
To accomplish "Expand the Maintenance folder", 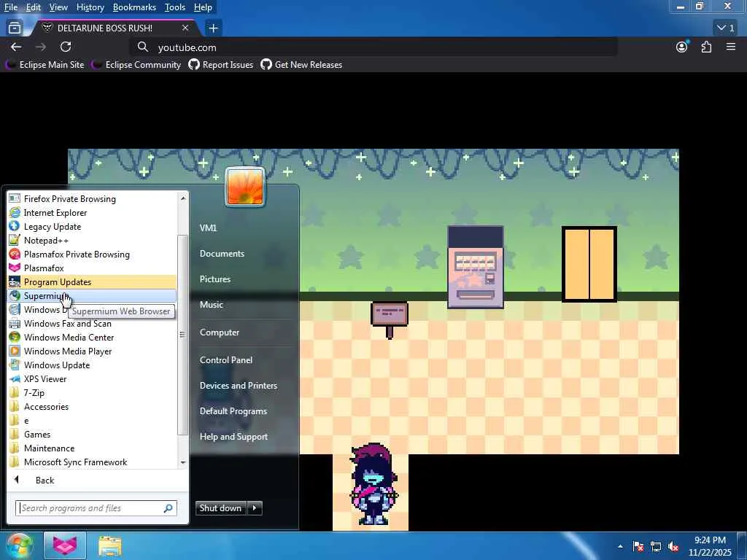I will [92, 448].
